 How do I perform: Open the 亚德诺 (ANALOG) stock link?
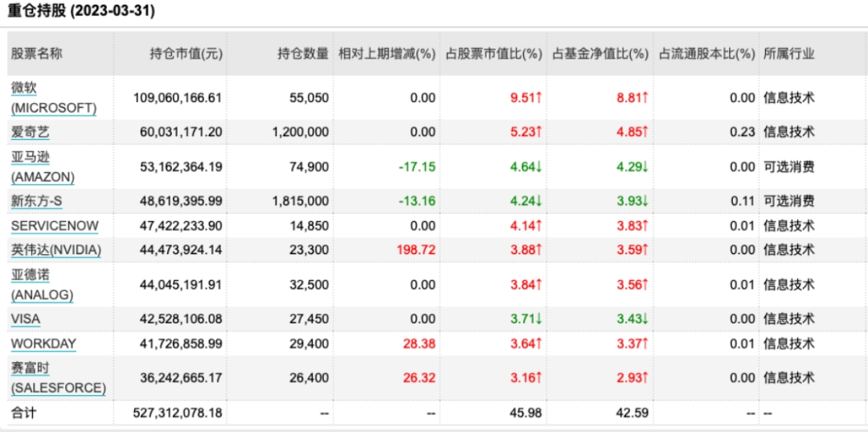coord(42,286)
